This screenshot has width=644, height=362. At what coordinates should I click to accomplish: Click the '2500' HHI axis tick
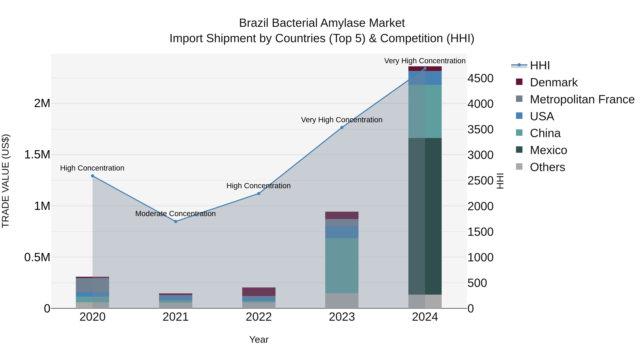[480, 181]
